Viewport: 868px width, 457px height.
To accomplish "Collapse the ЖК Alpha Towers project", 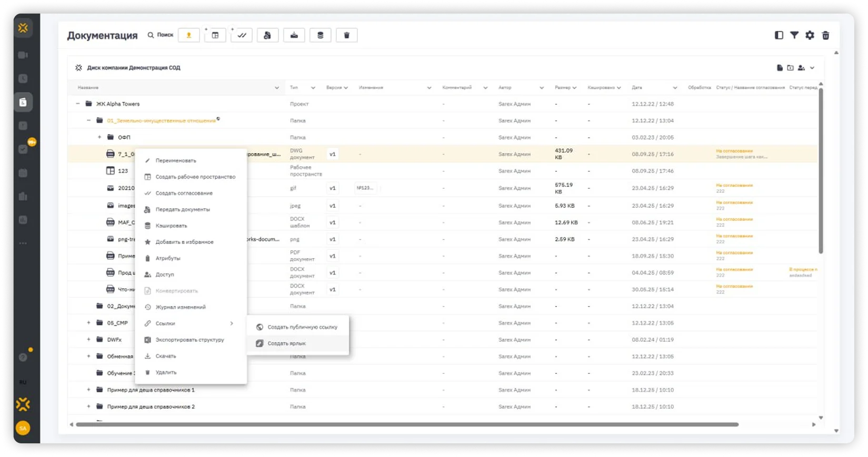I will click(x=78, y=104).
